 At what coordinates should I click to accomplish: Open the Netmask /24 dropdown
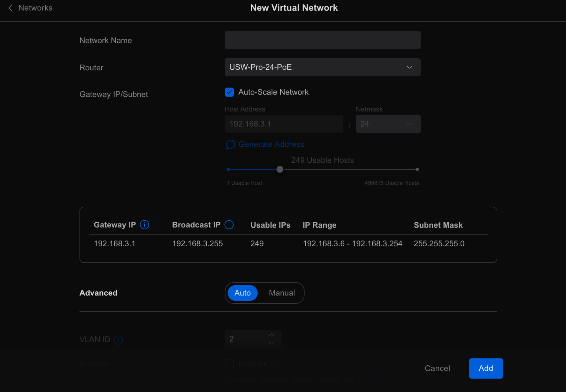point(388,124)
